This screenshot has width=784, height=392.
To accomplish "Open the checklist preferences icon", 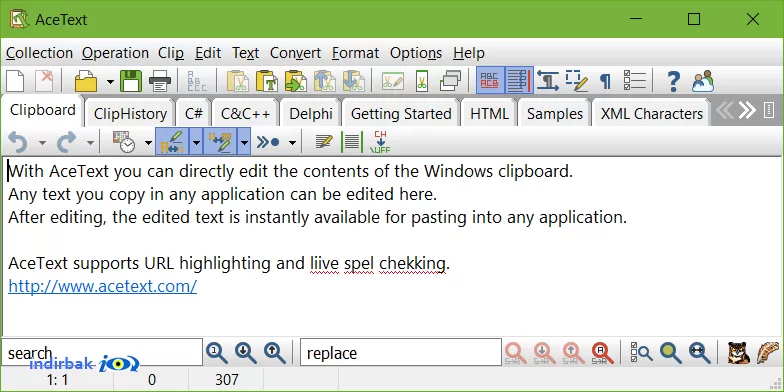I will pos(635,81).
